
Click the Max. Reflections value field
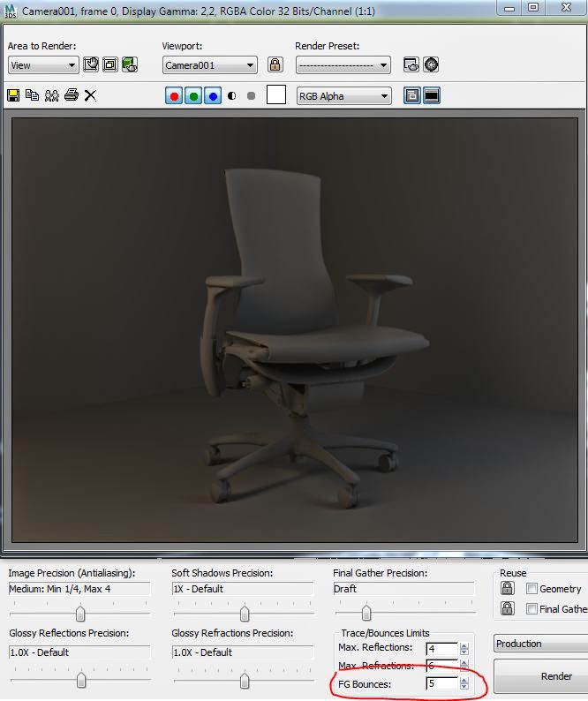(442, 648)
